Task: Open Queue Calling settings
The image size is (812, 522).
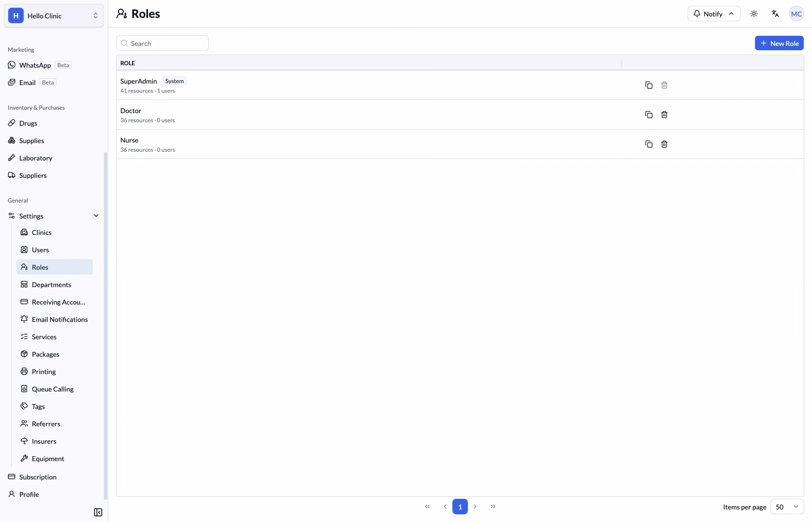Action: coord(55,389)
